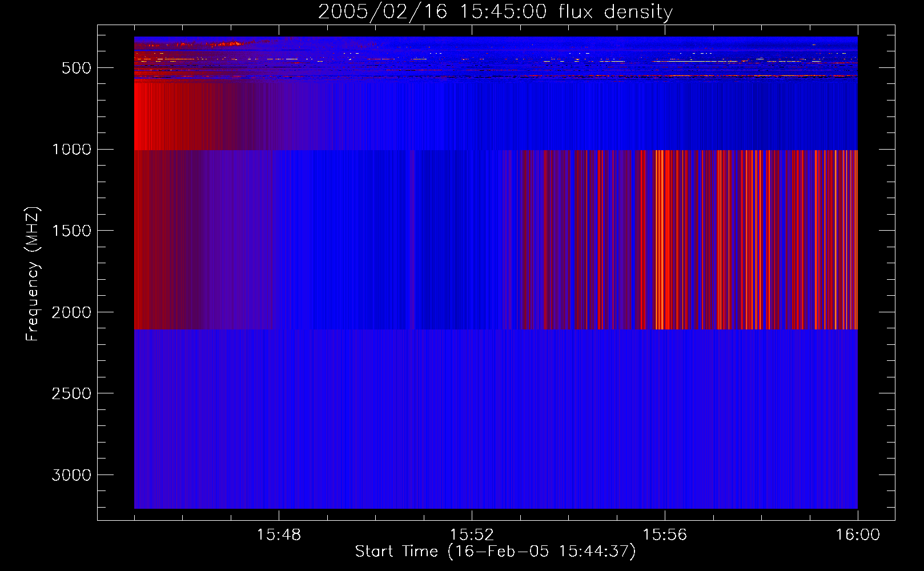Click the 'Start Time (16-Feb-05 15:44:37)' label
This screenshot has height=571, width=924.
pyautogui.click(x=495, y=552)
